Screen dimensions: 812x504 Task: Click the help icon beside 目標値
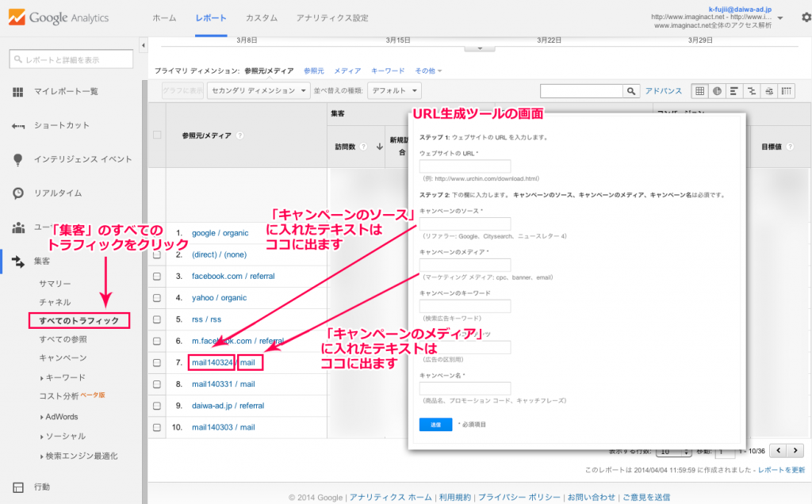click(791, 147)
